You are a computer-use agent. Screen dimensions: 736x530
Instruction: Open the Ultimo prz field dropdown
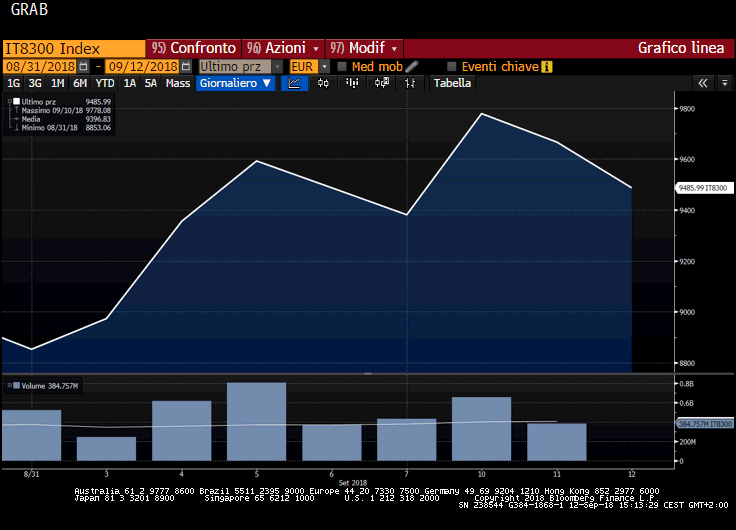pyautogui.click(x=277, y=66)
